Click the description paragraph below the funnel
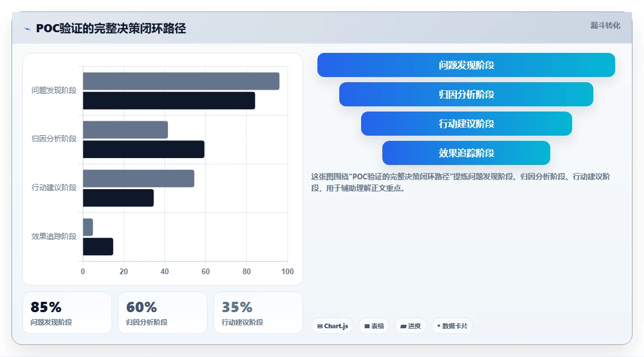The height and width of the screenshot is (357, 644). tap(461, 182)
